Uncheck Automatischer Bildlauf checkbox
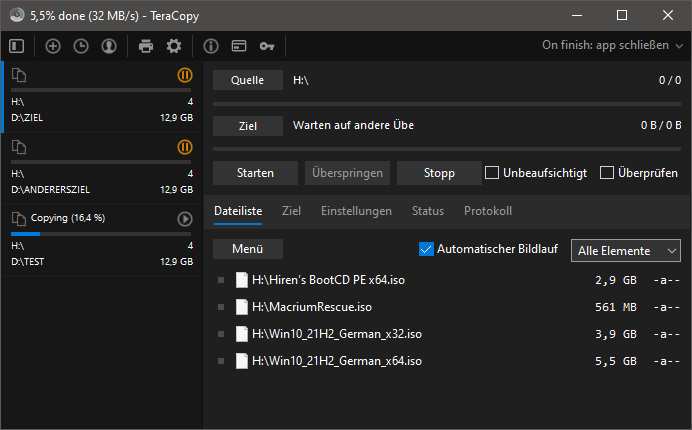This screenshot has height=430, width=692. coord(426,249)
